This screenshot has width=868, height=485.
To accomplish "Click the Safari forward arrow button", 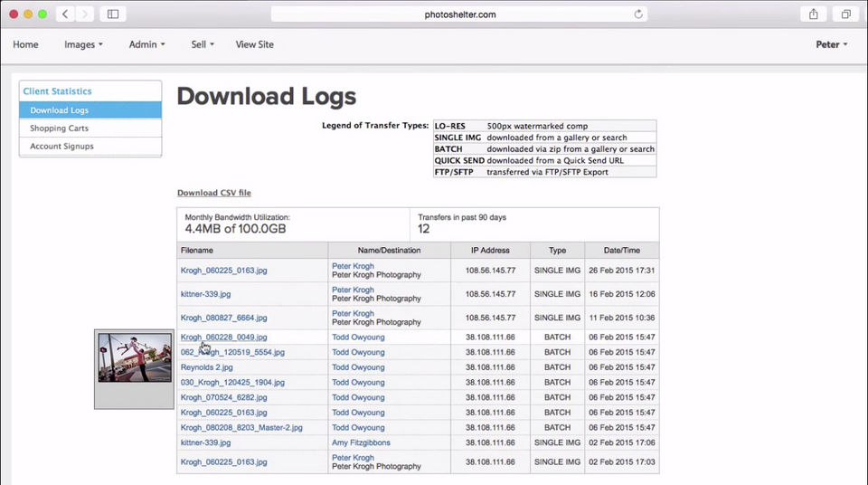I will pos(84,14).
